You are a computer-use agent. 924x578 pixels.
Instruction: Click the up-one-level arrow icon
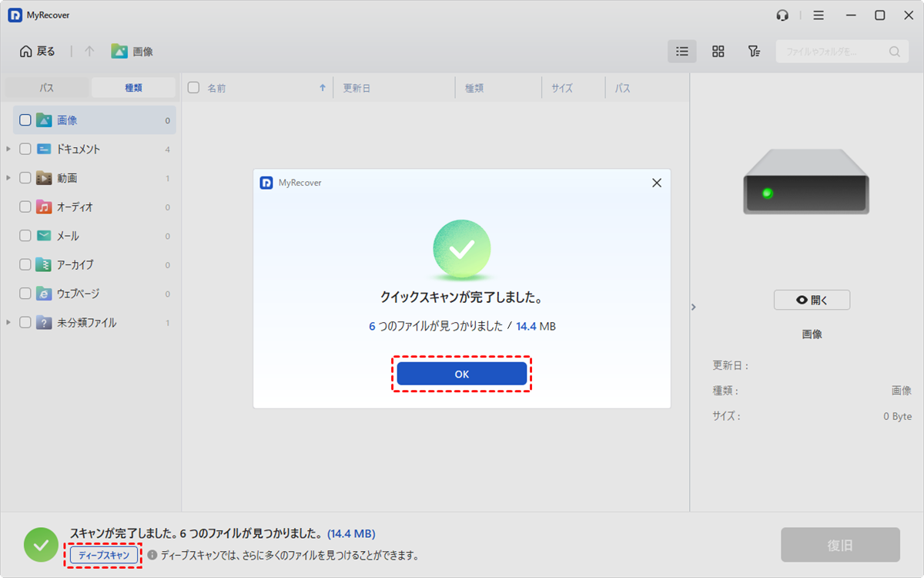pos(89,52)
